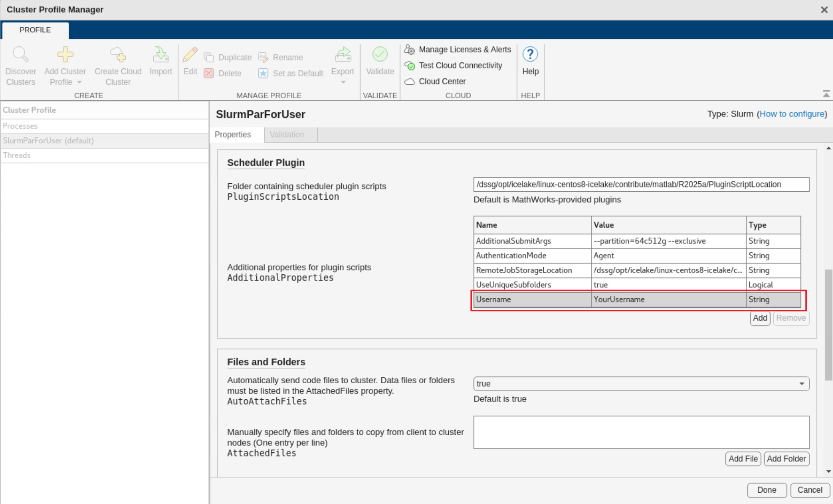Image resolution: width=833 pixels, height=504 pixels.
Task: Click the properties pane vertical scrollbar thumb
Action: 828,324
